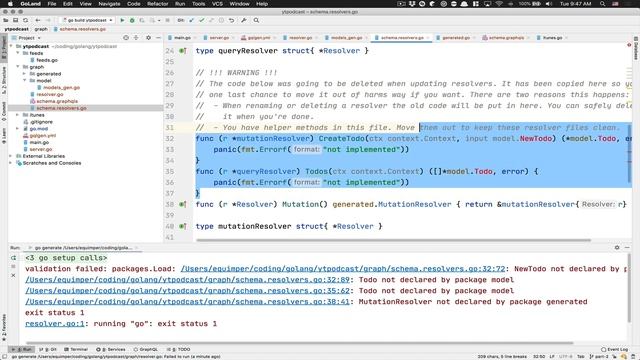Click Run output horizontal scrollbar

(300, 343)
